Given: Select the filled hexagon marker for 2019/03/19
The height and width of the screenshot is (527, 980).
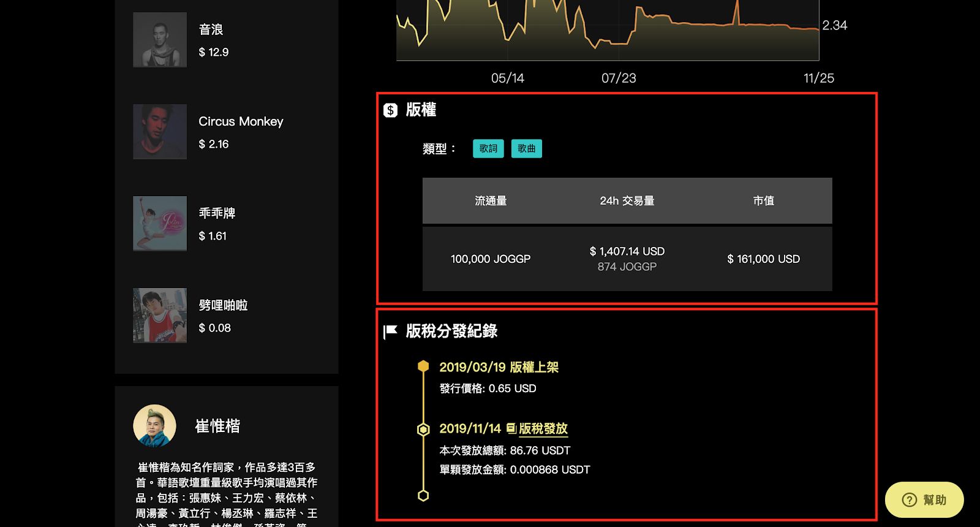Looking at the screenshot, I should click(x=423, y=366).
